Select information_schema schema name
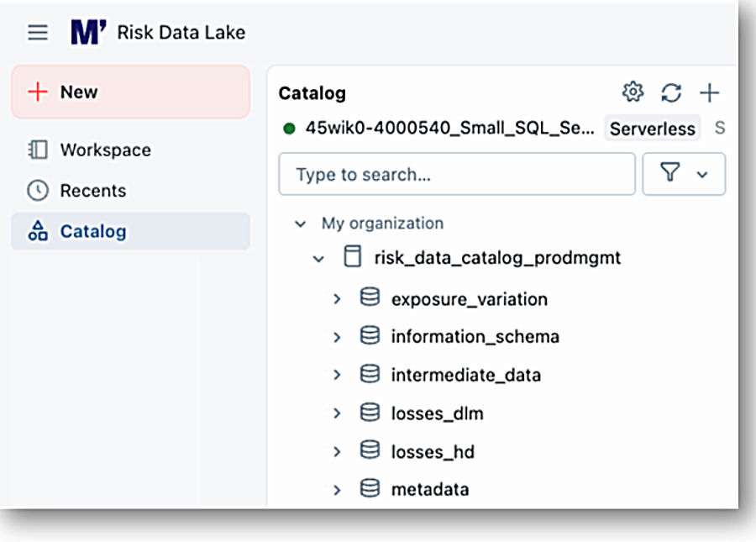 (475, 337)
